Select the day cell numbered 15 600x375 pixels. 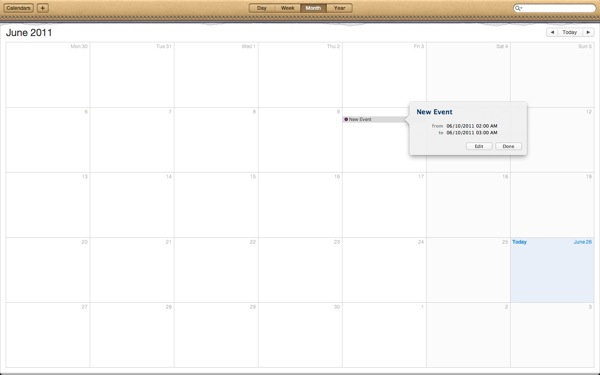click(x=216, y=205)
